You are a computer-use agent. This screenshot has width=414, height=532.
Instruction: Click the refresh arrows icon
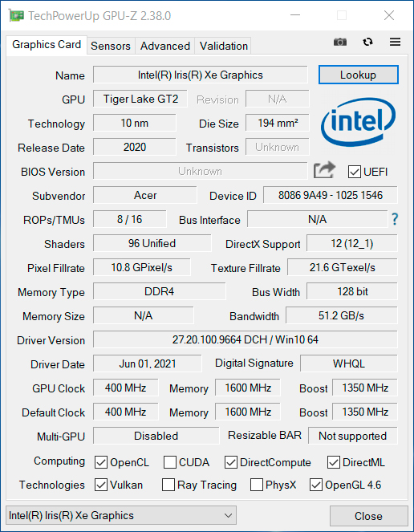(367, 42)
